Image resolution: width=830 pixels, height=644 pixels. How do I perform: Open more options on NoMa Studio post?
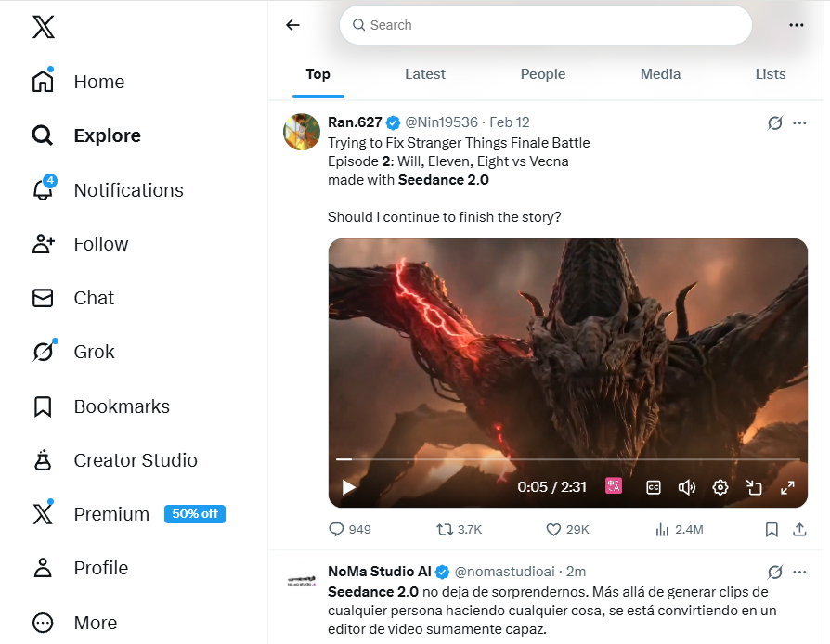[x=799, y=572]
